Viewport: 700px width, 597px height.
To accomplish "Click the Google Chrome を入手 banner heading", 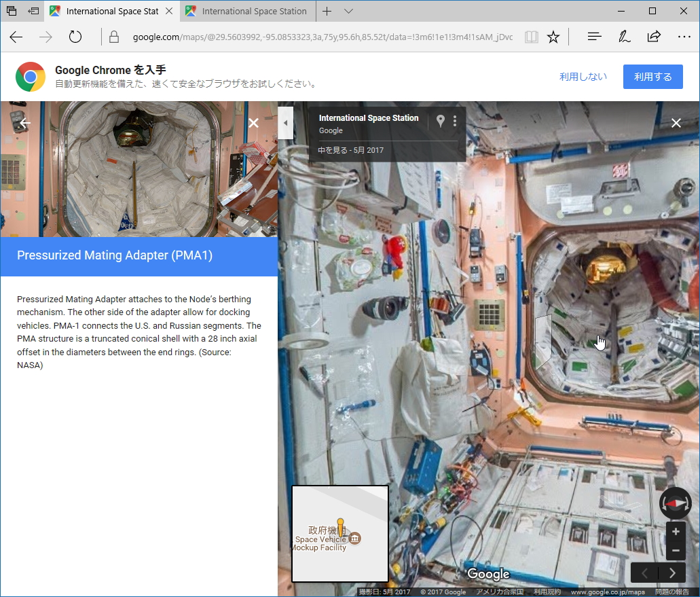I will click(110, 70).
